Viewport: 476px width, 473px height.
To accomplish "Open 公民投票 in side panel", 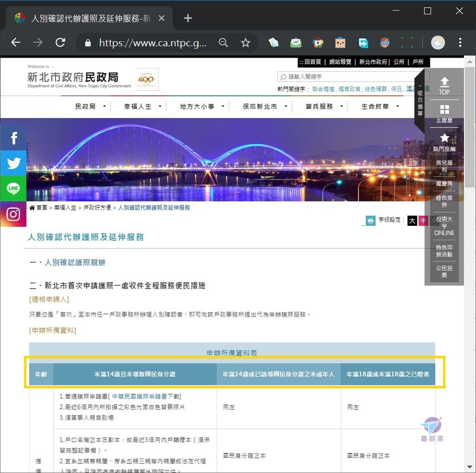I will 444,271.
